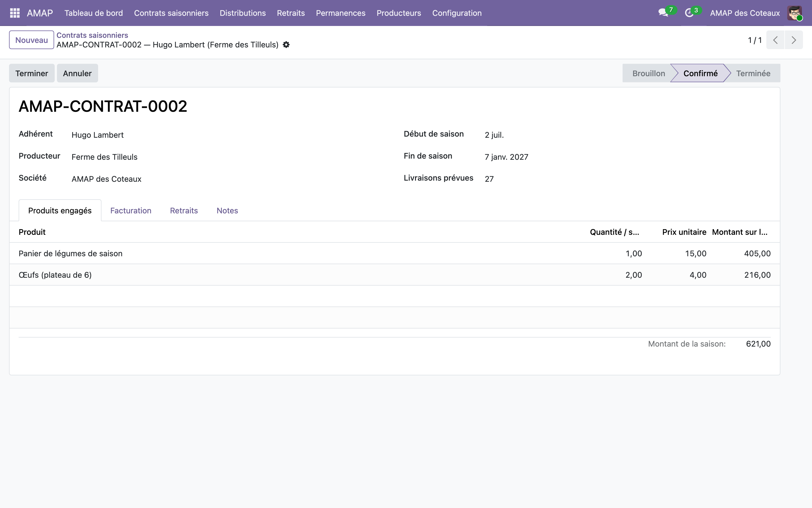The height and width of the screenshot is (508, 812).
Task: Open the Panier de légumes de saison row
Action: point(395,253)
